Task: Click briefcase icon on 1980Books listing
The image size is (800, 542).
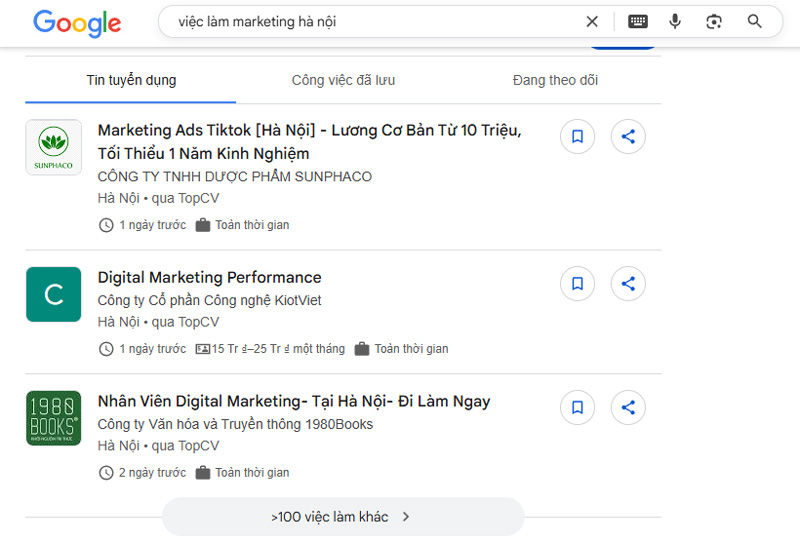Action: [x=203, y=473]
